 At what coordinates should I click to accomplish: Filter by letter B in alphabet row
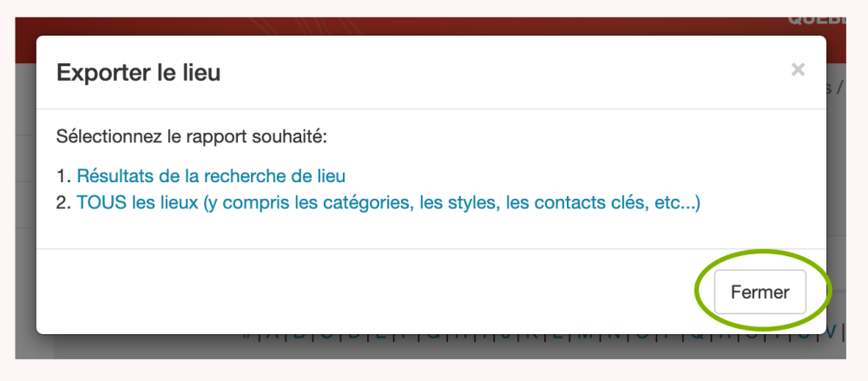tap(299, 332)
